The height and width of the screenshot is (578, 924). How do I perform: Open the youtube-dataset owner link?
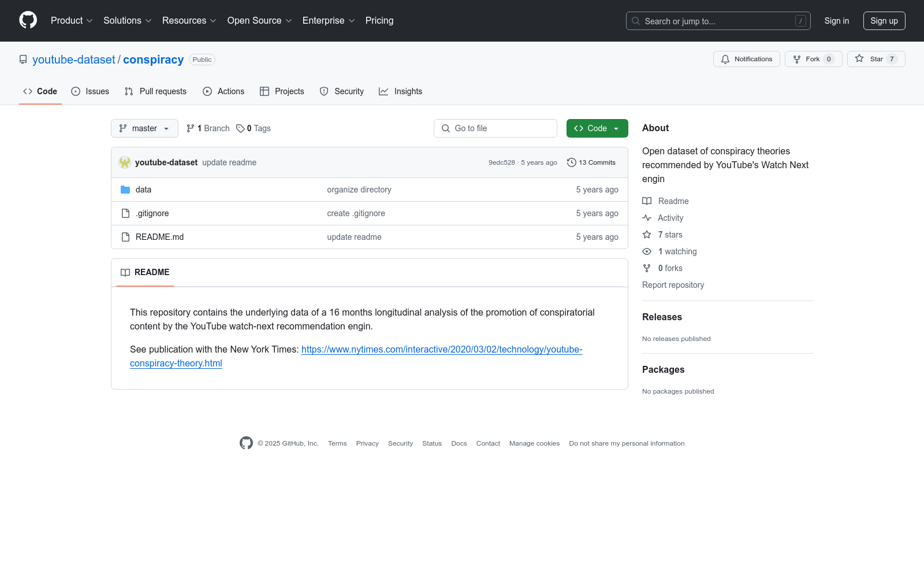coord(74,60)
